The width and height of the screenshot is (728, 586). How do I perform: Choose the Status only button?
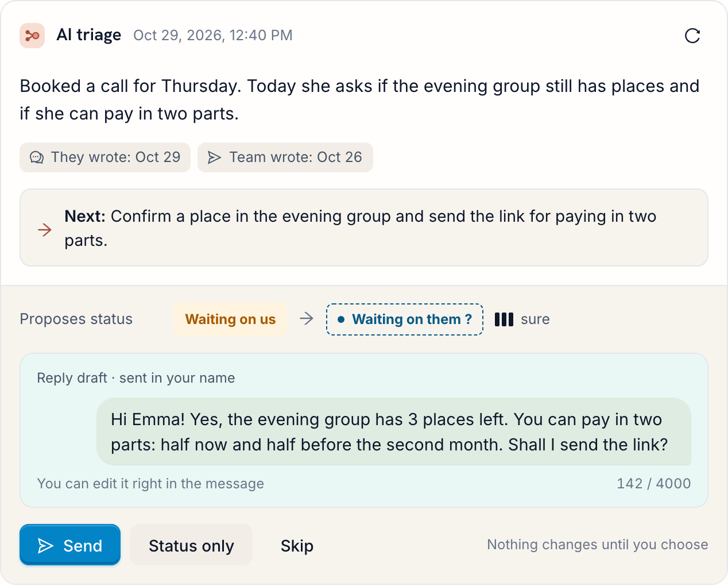click(191, 545)
